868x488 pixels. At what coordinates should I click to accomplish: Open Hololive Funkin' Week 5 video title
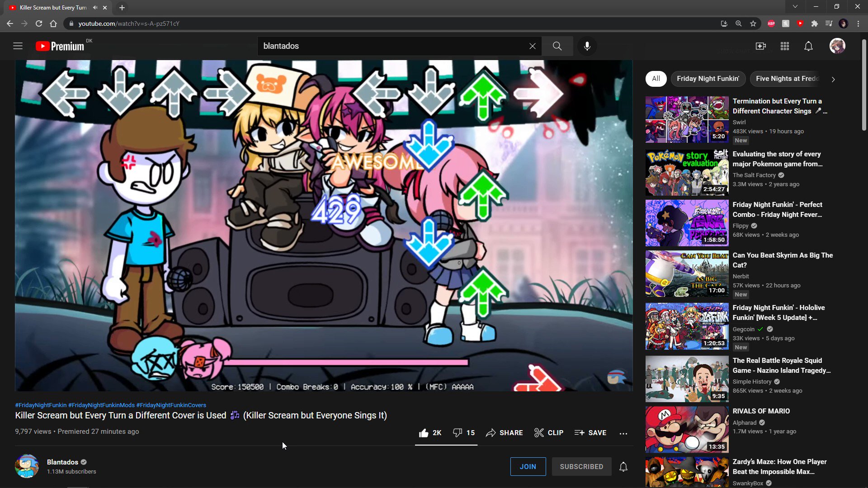pyautogui.click(x=778, y=313)
